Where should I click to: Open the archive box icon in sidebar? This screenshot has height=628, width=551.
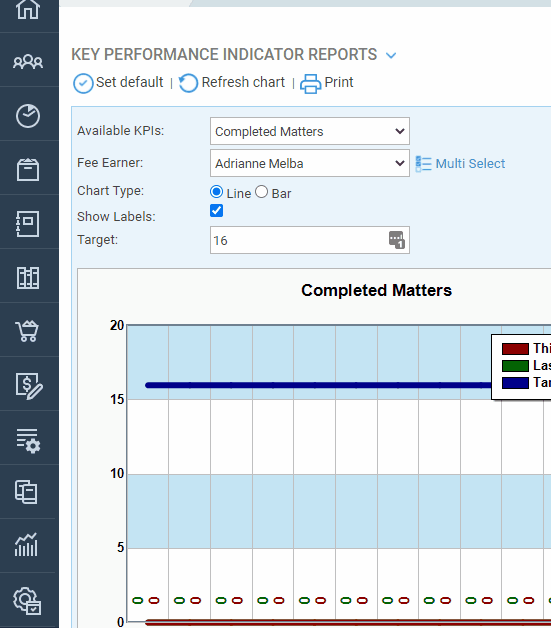(x=28, y=170)
